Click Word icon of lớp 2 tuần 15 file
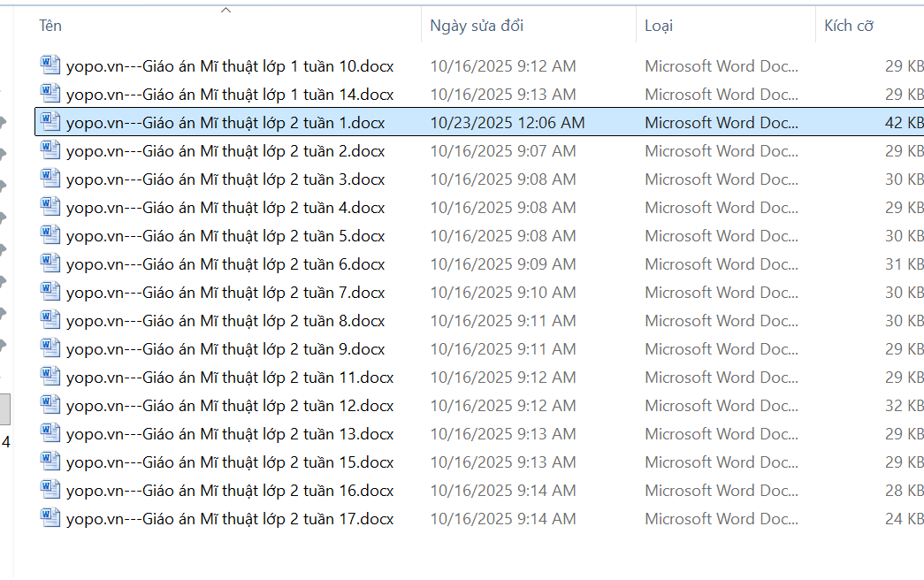Viewport: 924px width, 580px height. [x=50, y=462]
